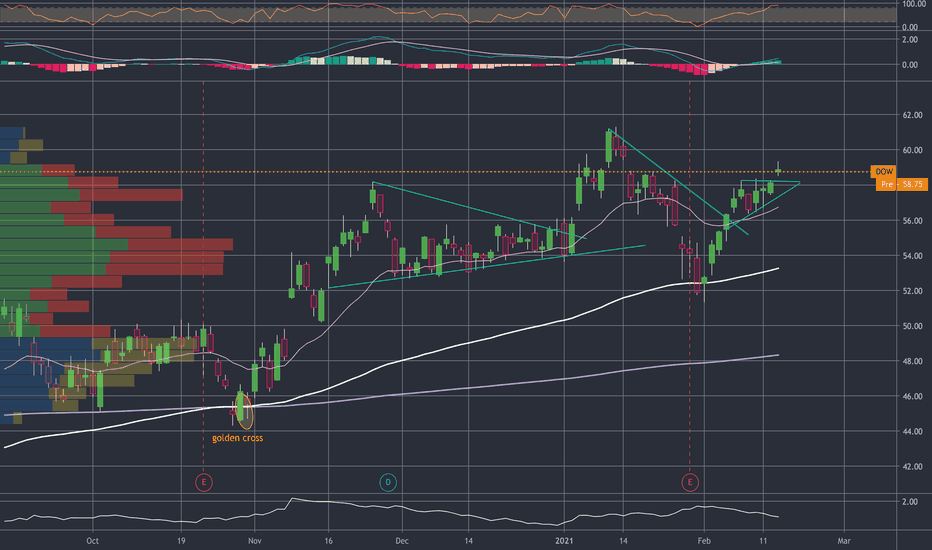Click the 19 date label on time axis

[181, 540]
